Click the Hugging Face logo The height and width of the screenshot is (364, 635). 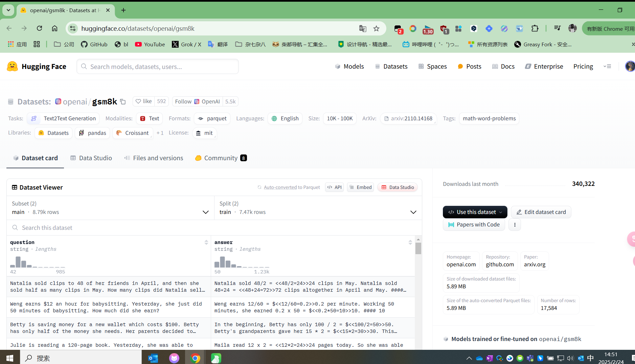pyautogui.click(x=37, y=67)
